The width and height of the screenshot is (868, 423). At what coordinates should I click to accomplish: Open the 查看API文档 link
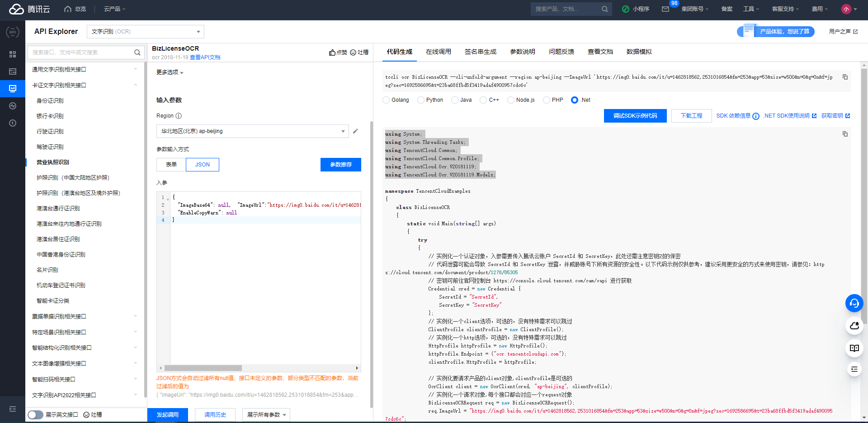tap(205, 57)
